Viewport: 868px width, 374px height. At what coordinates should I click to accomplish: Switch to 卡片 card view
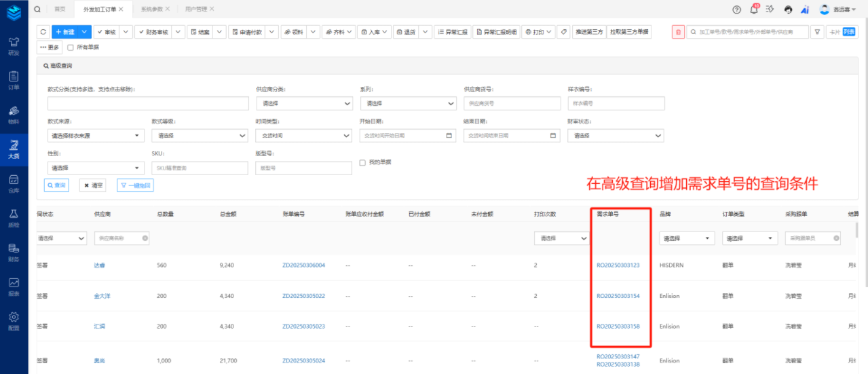click(833, 32)
